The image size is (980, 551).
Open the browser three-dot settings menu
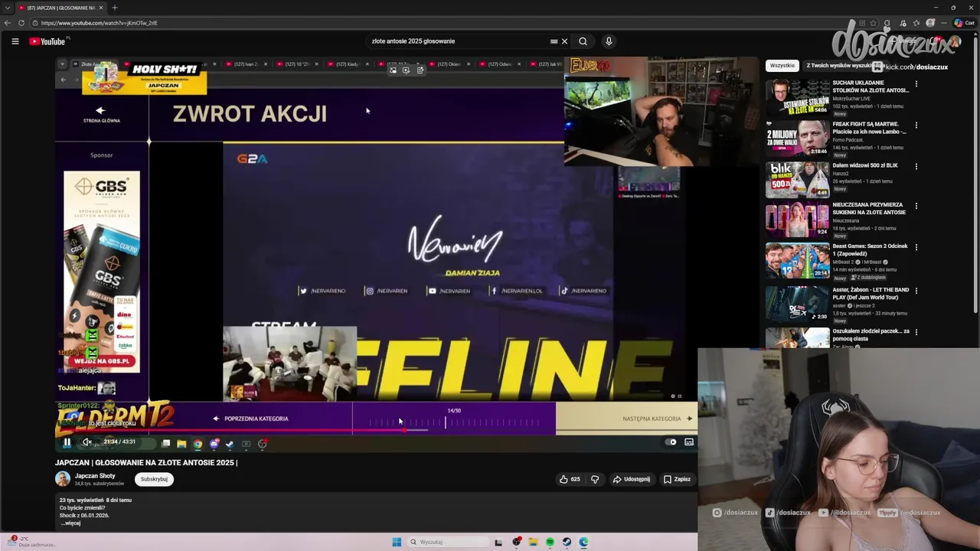point(944,23)
